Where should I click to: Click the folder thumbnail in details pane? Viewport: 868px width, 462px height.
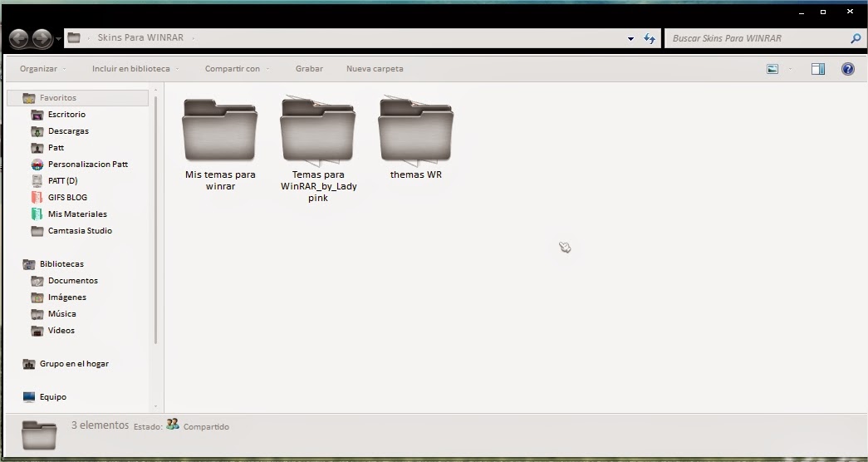coord(39,435)
